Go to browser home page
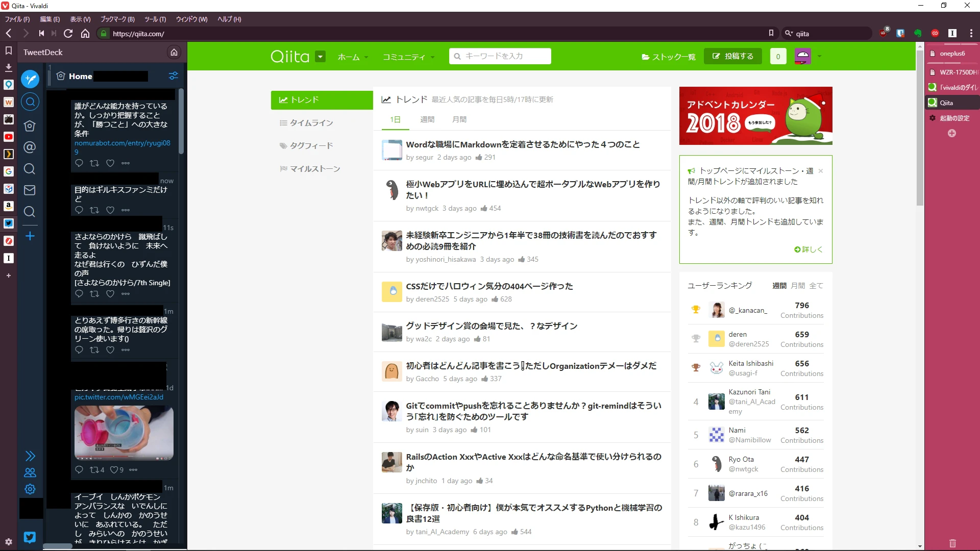 click(85, 34)
